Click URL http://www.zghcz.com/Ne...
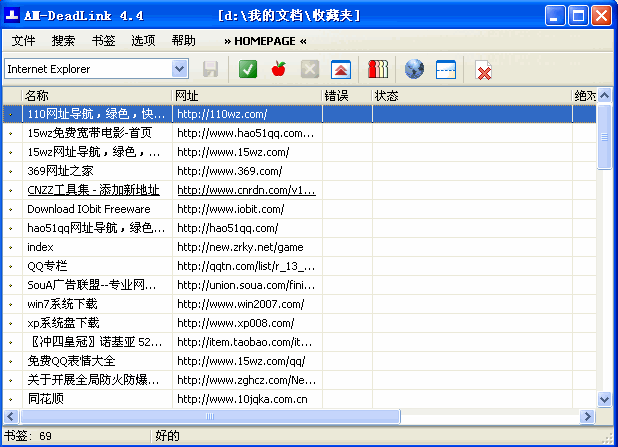Screen dimensions: 618x447 [x=247, y=380]
